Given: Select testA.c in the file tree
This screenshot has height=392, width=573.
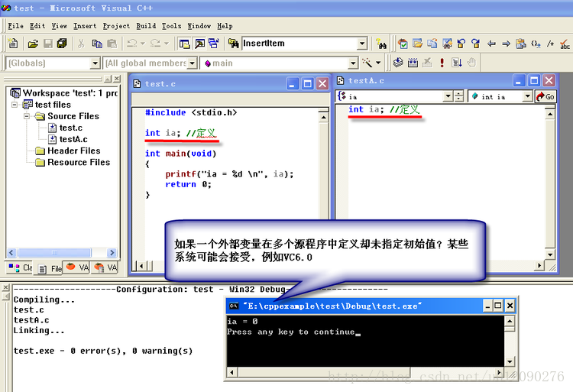Looking at the screenshot, I should [73, 139].
